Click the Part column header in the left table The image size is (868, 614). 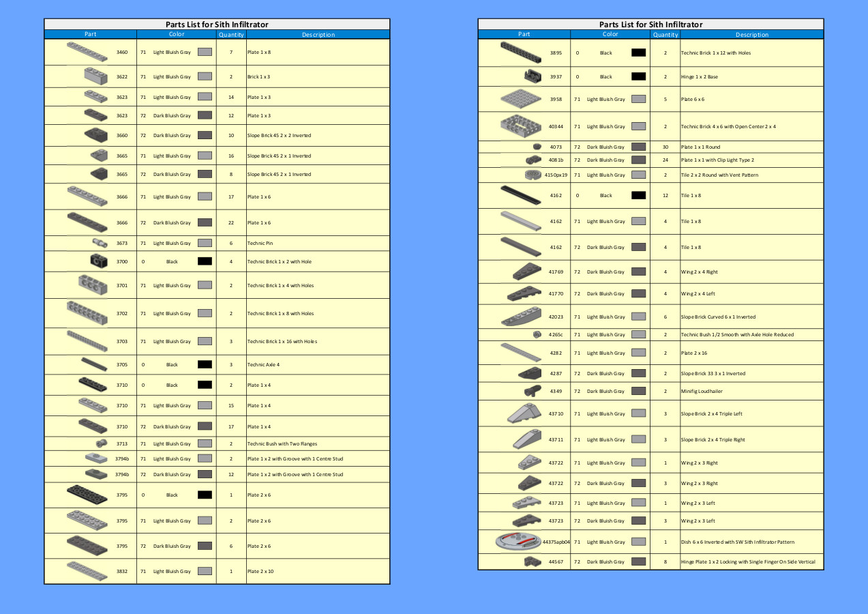pos(91,34)
